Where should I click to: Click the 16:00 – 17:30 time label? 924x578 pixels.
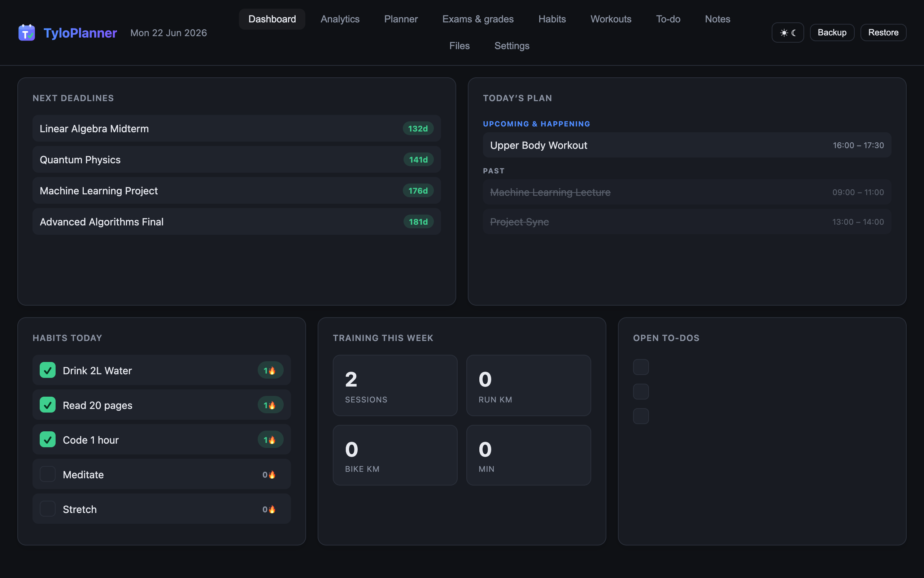coord(858,145)
